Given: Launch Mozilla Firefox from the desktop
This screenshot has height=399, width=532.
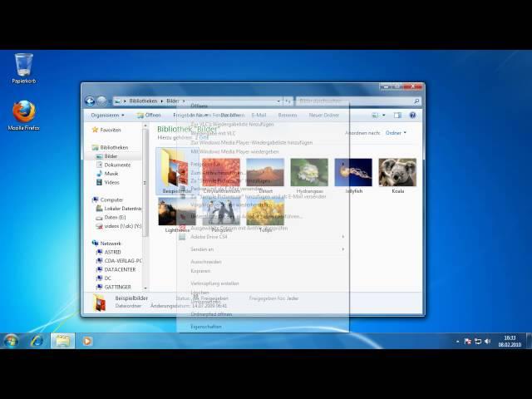Looking at the screenshot, I should point(23,112).
